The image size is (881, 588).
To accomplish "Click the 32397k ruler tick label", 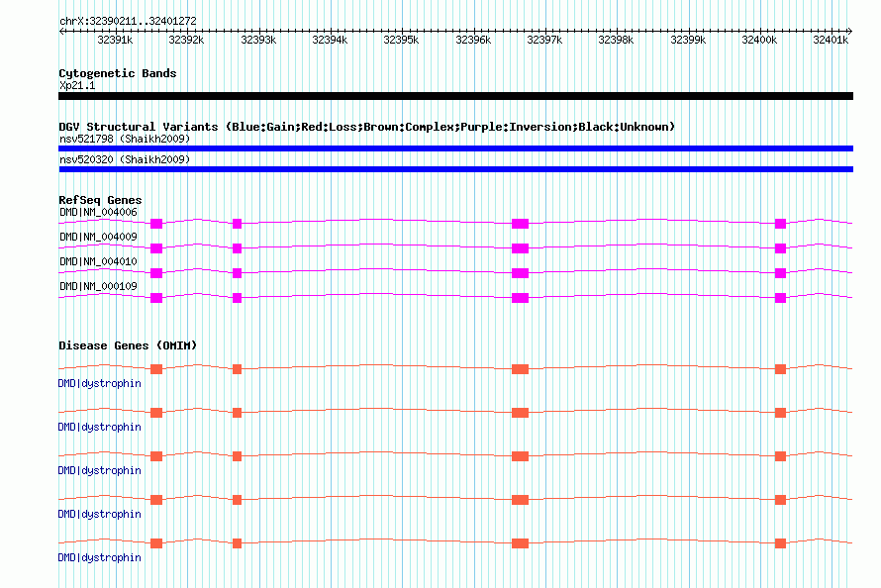I will click(544, 40).
